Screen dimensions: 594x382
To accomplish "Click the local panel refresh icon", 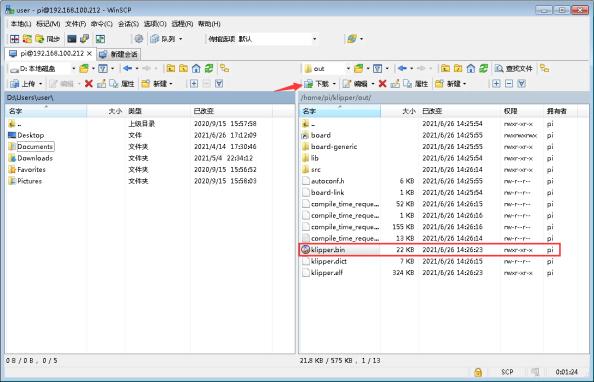I will (x=209, y=69).
